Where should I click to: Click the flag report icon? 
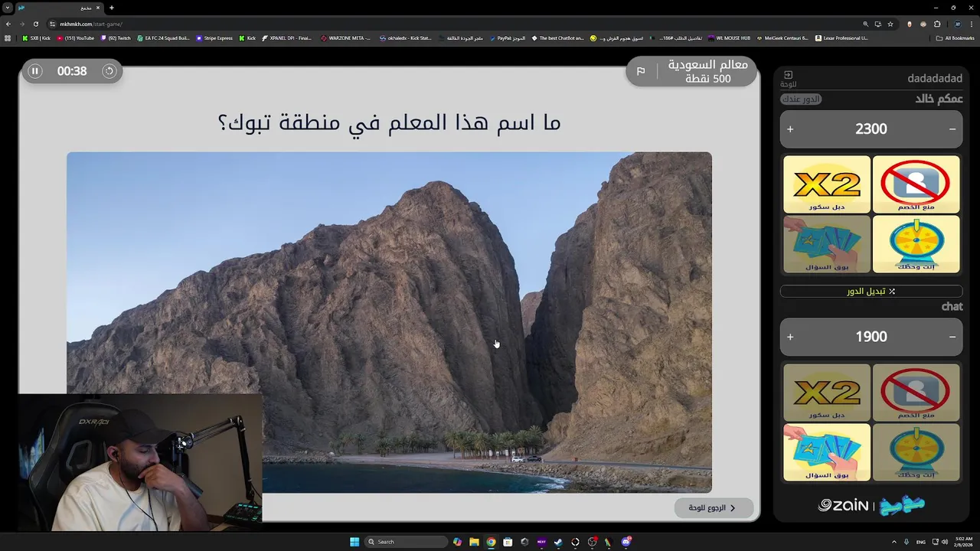(x=641, y=71)
